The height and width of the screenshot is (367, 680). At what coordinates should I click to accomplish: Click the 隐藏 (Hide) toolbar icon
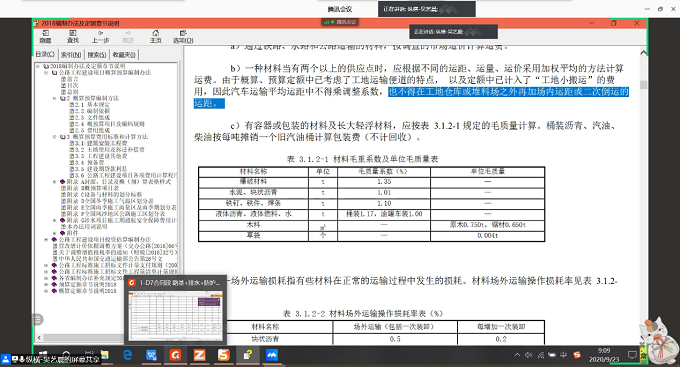(x=45, y=36)
